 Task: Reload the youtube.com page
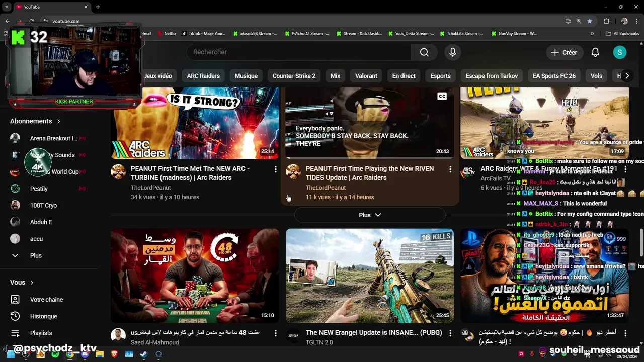[31, 21]
